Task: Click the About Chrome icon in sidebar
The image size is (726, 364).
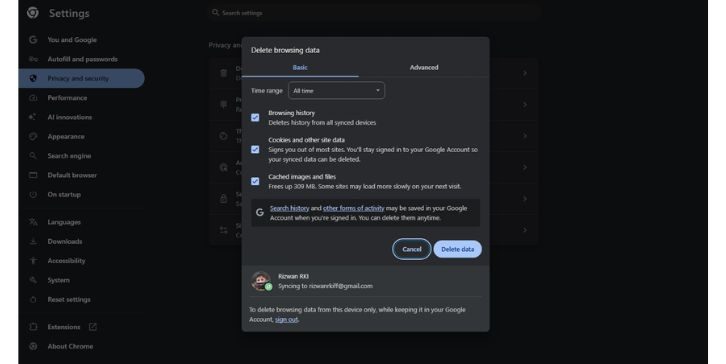Action: click(x=33, y=346)
